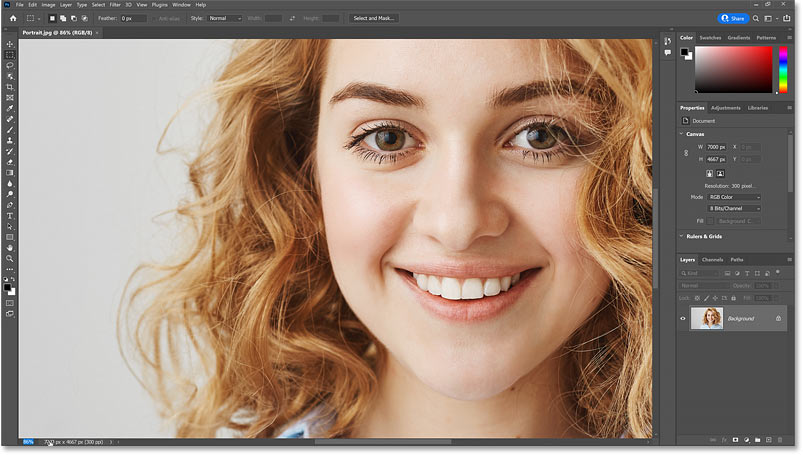The image size is (803, 455).
Task: Select the Rectangular Marquee tool in the left toolbar
Action: [x=10, y=55]
